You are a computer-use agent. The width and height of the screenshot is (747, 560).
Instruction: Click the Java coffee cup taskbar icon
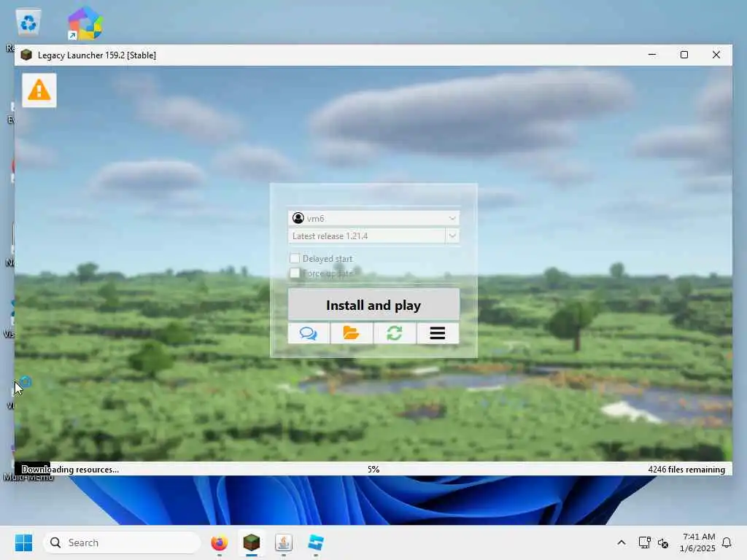click(x=284, y=542)
